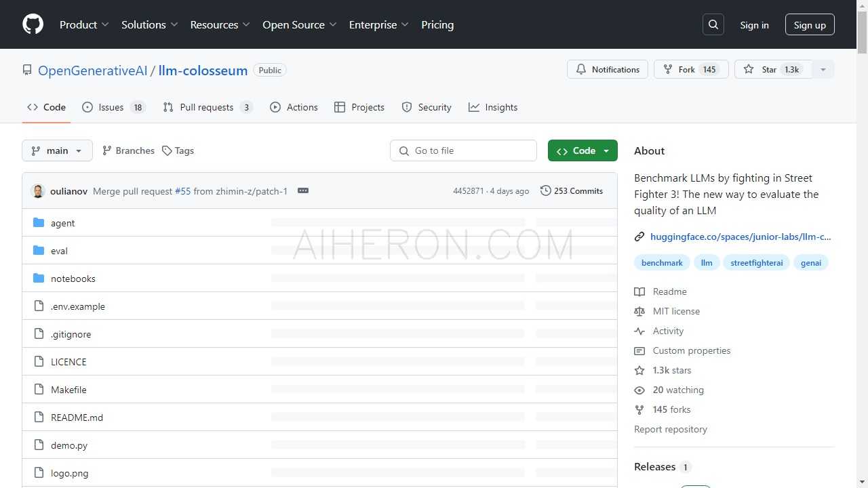This screenshot has height=488, width=868.
Task: Click the file icon next to README.md
Action: pos(39,418)
